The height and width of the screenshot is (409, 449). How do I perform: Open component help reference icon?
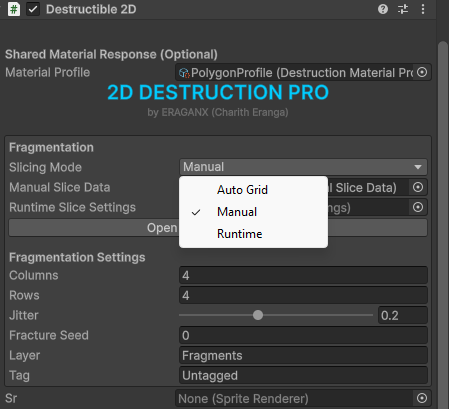(383, 9)
